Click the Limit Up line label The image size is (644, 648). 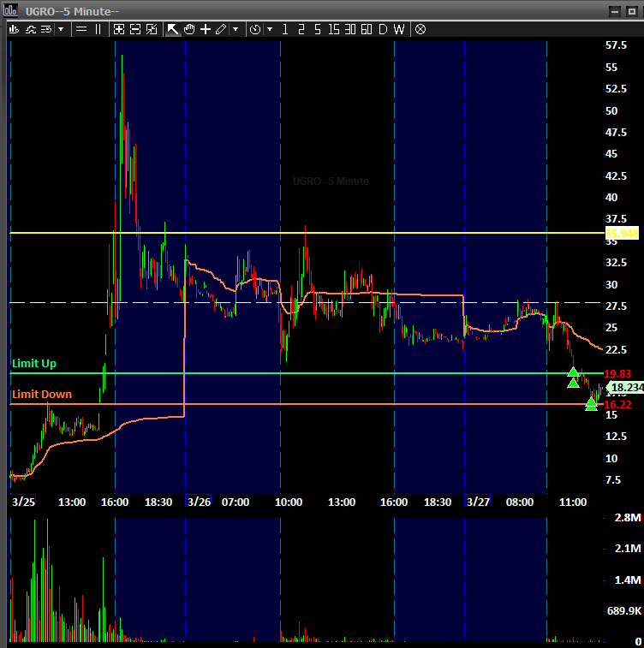[34, 363]
